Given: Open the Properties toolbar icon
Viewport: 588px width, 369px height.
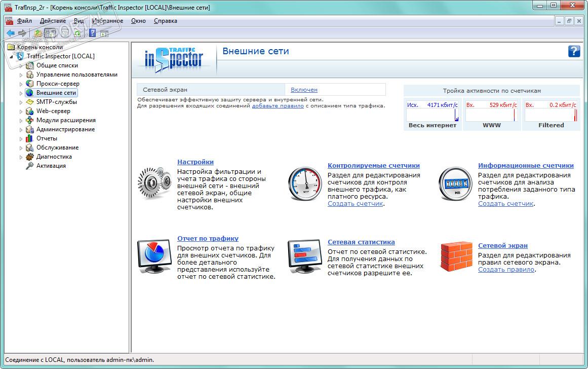Looking at the screenshot, I should point(65,33).
